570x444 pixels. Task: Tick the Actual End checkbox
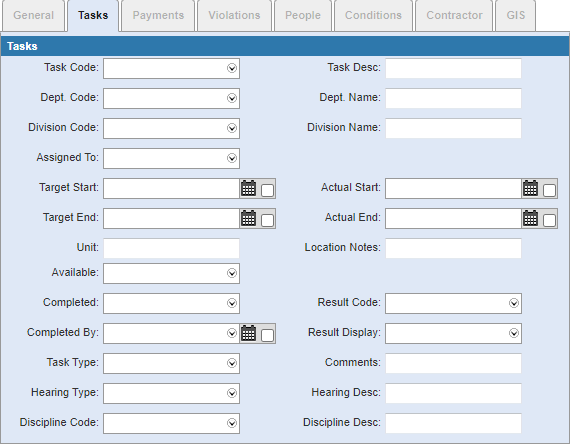(549, 220)
